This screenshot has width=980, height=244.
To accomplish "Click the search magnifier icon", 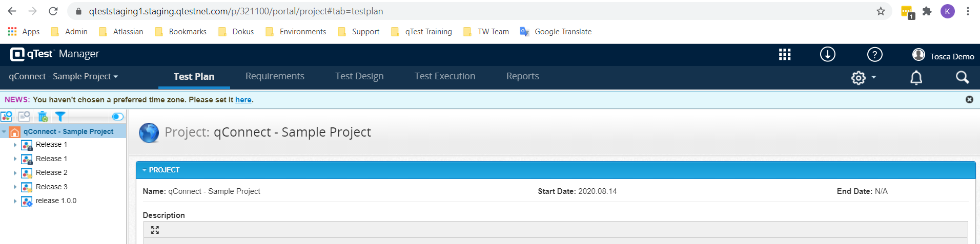I will (962, 77).
